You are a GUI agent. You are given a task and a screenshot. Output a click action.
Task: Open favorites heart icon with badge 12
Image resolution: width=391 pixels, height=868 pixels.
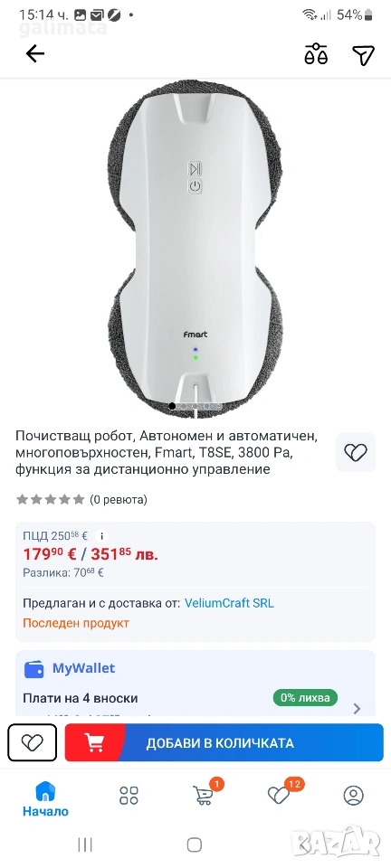pos(281,794)
